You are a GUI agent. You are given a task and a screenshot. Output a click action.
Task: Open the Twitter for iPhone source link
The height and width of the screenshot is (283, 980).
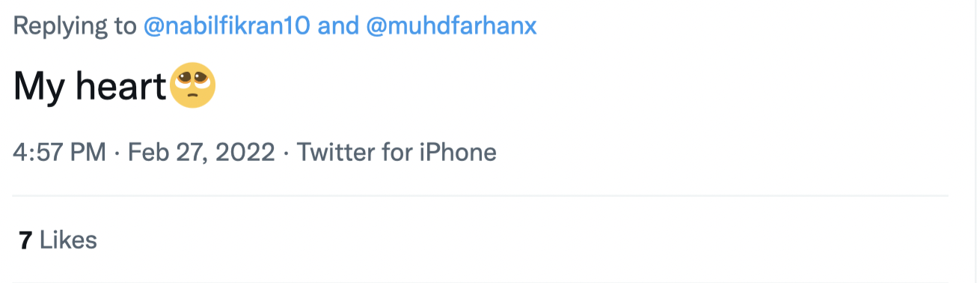tap(396, 153)
